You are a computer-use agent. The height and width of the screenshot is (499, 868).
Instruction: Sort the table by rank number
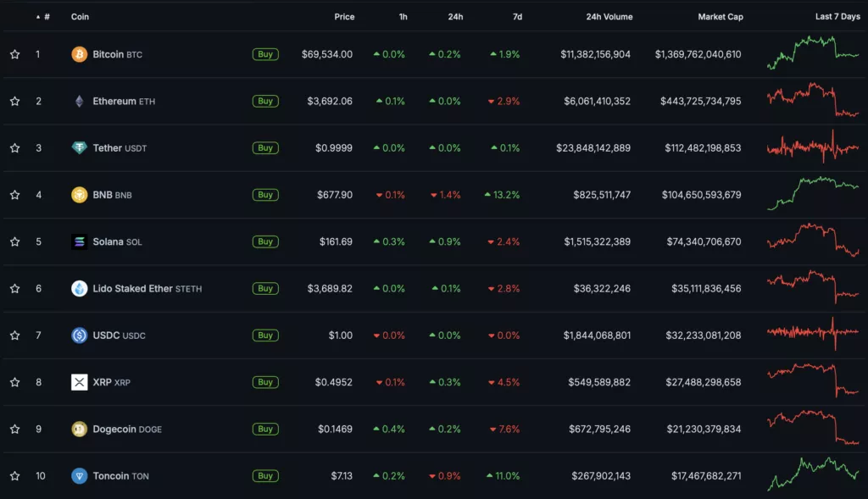[x=43, y=17]
